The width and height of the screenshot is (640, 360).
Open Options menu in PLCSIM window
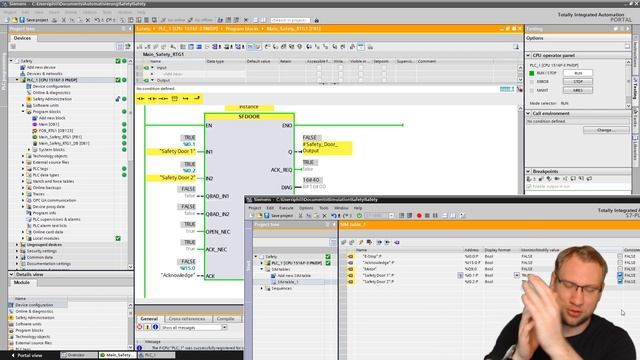[x=306, y=208]
